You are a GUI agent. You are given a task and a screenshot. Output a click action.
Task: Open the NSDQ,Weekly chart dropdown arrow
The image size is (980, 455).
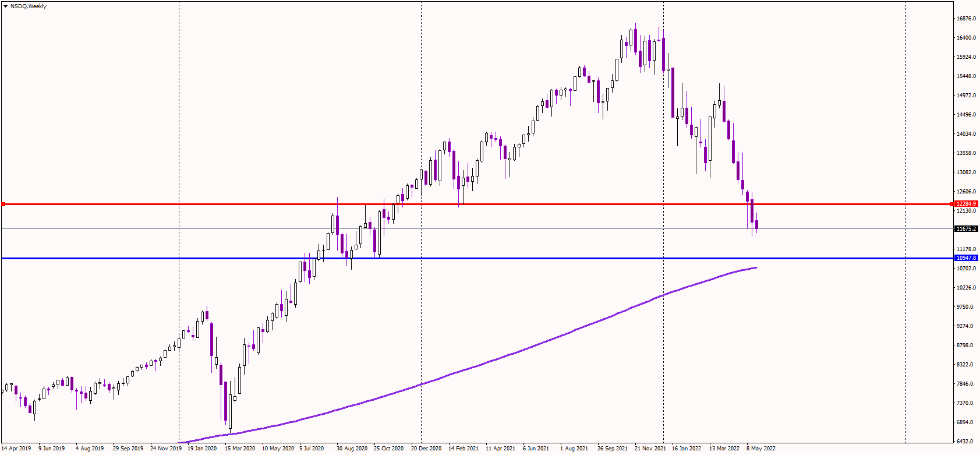point(5,6)
